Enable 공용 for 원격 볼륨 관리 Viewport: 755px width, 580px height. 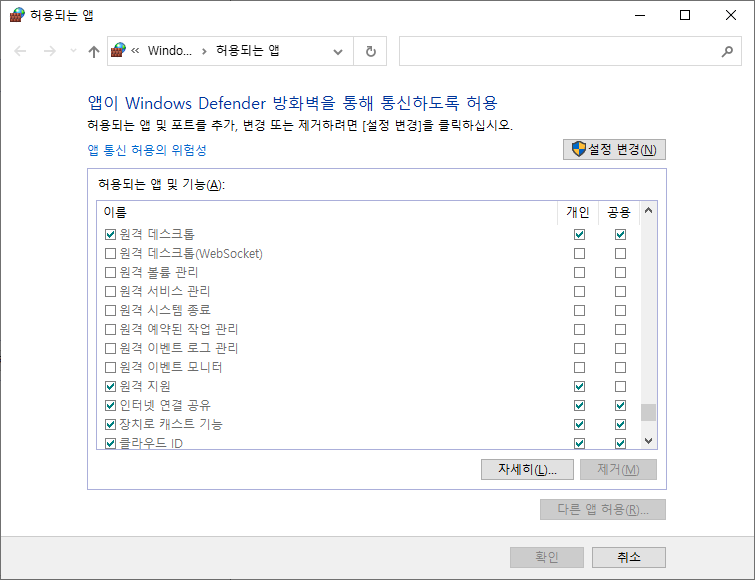tap(620, 272)
